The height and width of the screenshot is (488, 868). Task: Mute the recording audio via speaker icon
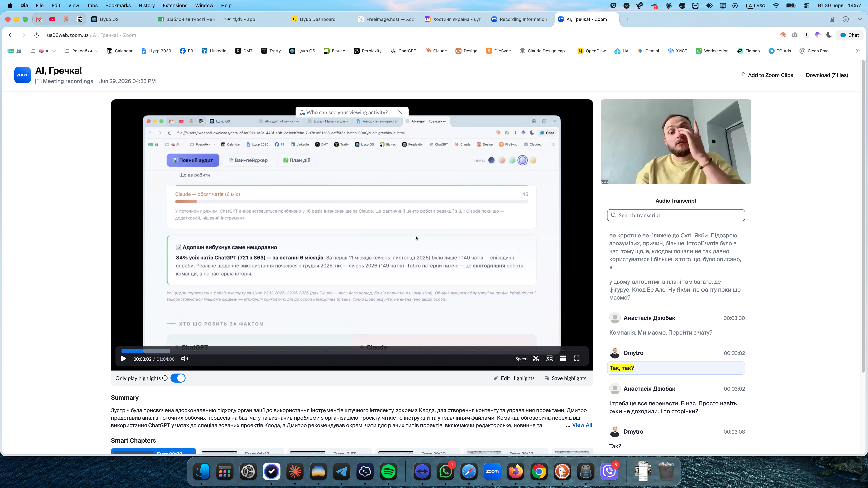185,359
